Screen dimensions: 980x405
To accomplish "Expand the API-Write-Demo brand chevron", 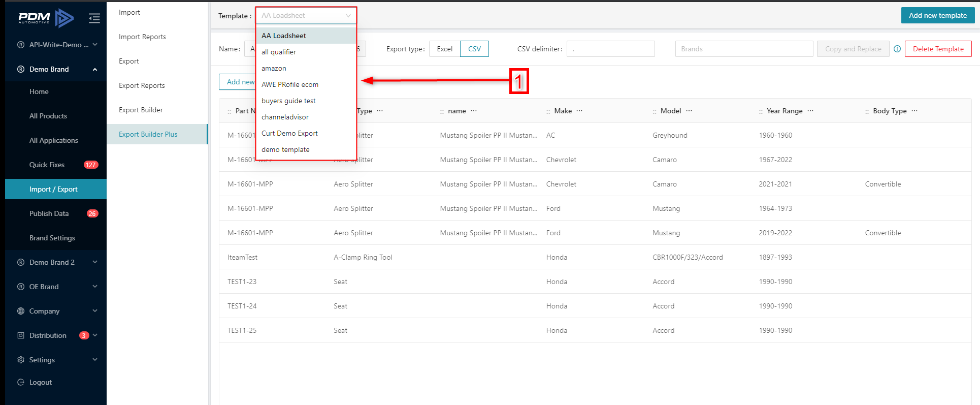I will (95, 45).
